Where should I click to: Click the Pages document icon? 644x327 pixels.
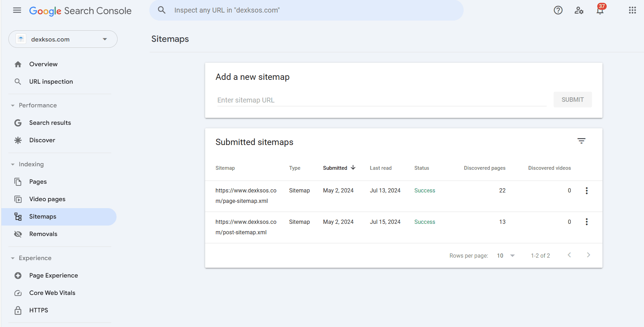(x=18, y=182)
